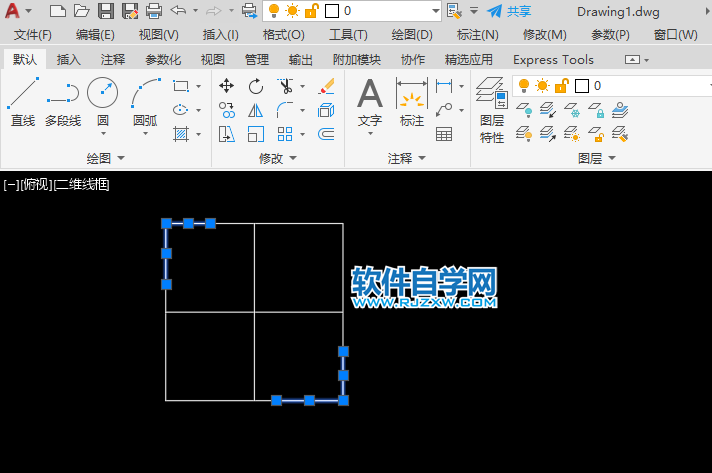The image size is (712, 473).
Task: Expand the 绘图 panel dropdown
Action: pos(121,158)
